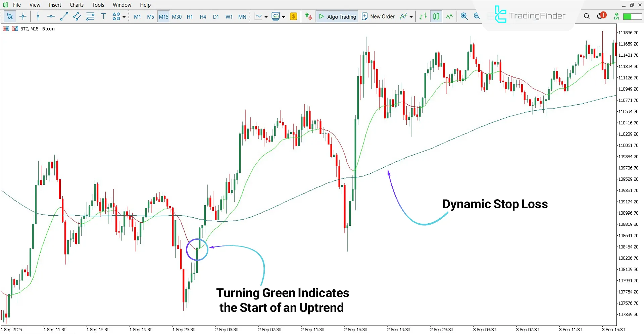Click the zoom in magnifier icon
This screenshot has width=644, height=334.
(x=464, y=16)
